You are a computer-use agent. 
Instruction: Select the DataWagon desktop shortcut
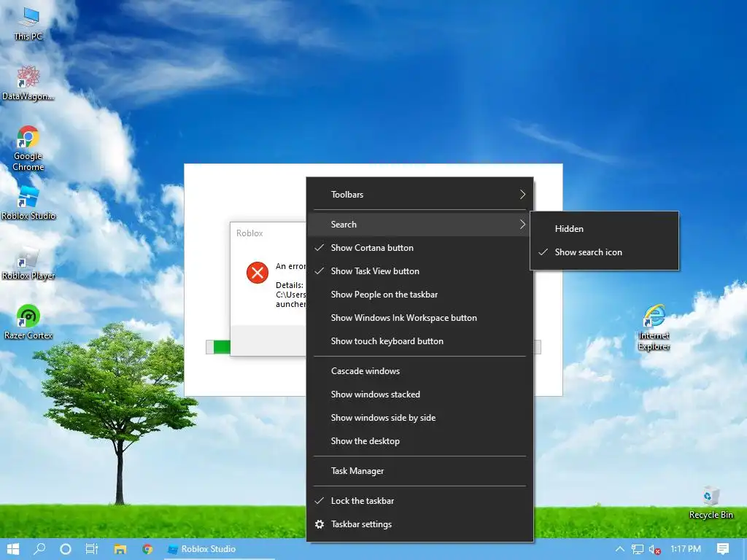(28, 83)
